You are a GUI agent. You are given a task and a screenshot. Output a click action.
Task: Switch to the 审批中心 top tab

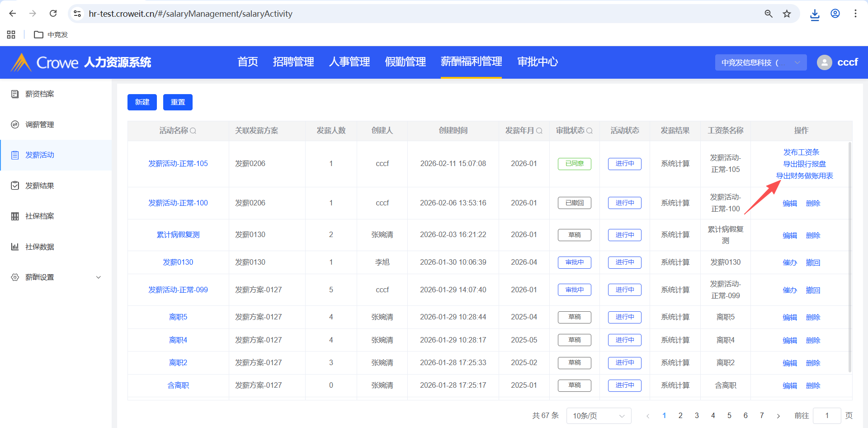[538, 62]
